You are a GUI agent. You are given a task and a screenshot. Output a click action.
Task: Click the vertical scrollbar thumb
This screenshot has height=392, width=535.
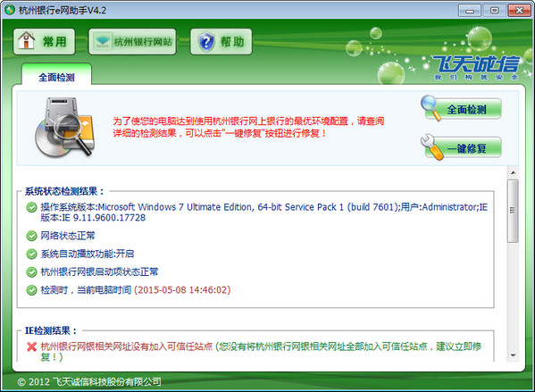(513, 211)
